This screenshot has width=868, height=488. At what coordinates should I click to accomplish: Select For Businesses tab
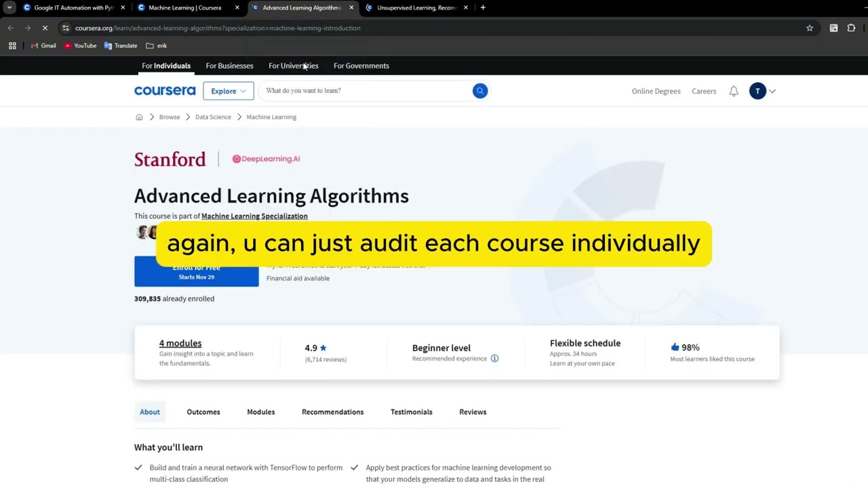point(229,66)
